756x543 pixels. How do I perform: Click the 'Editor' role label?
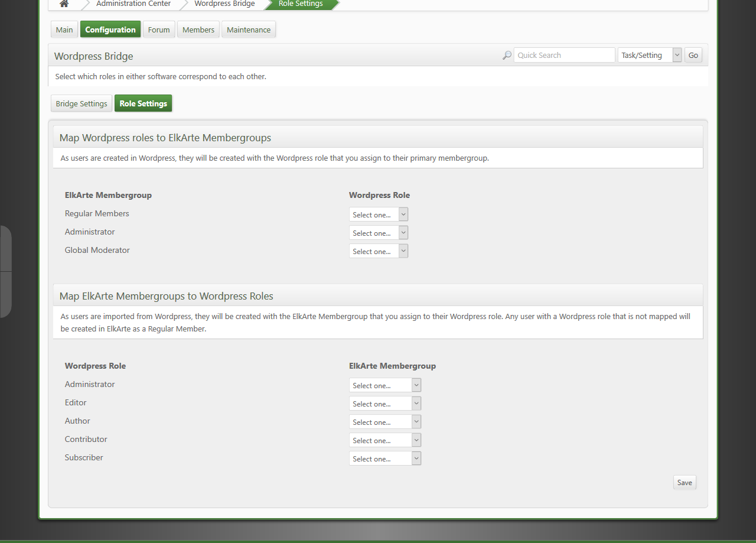point(76,402)
